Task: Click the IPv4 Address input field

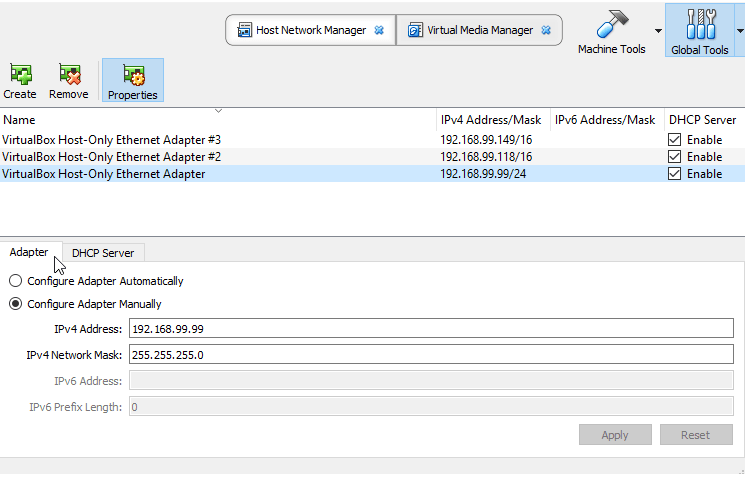Action: click(x=431, y=329)
